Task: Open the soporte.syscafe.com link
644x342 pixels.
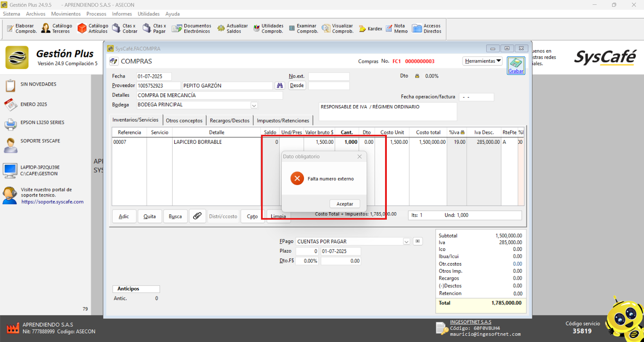Action: 52,202
